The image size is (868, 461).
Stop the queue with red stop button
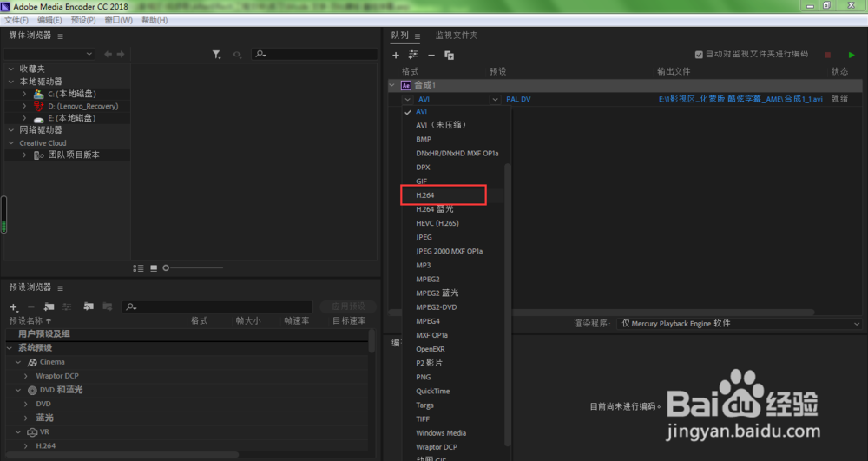pyautogui.click(x=827, y=55)
